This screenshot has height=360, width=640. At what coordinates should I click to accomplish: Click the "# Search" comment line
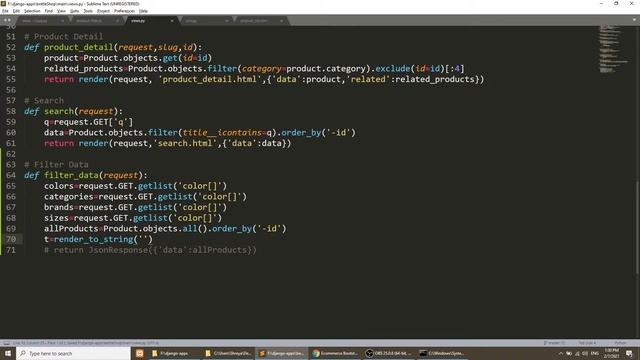tap(44, 100)
